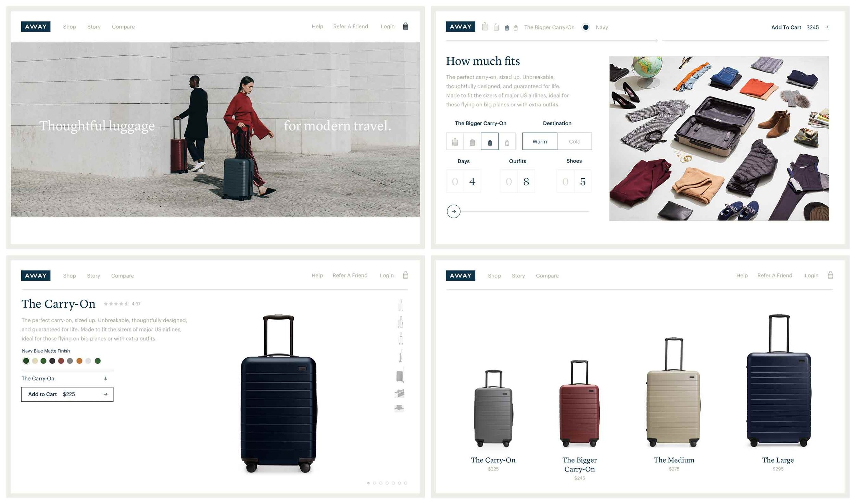The image size is (856, 504).
Task: Select the largest suitcase size icon in How much fits header
Action: (x=484, y=26)
